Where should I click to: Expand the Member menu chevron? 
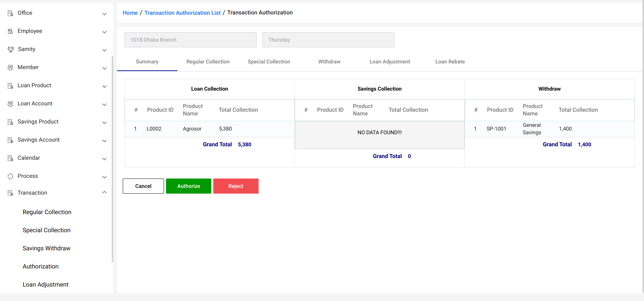[104, 68]
